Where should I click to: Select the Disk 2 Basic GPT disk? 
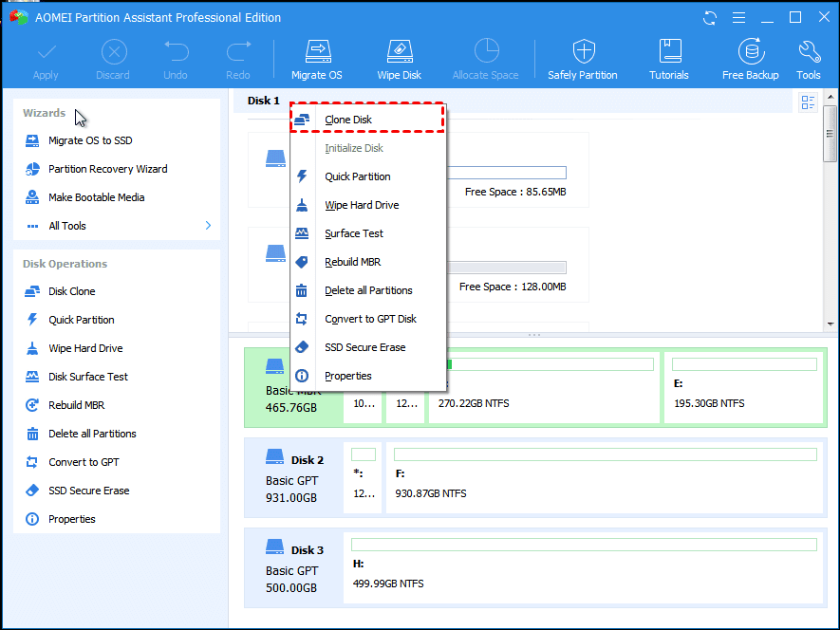(293, 477)
